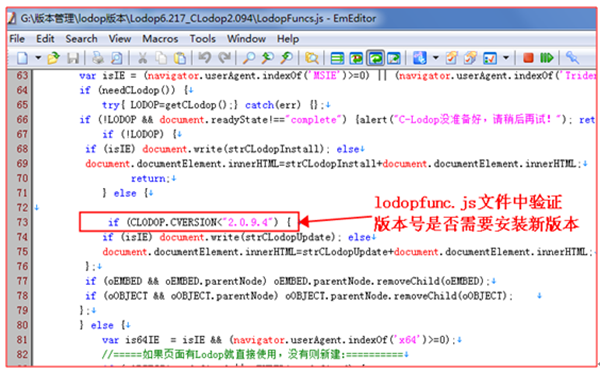Open the Tools menu
This screenshot has height=372, width=600.
pos(203,39)
